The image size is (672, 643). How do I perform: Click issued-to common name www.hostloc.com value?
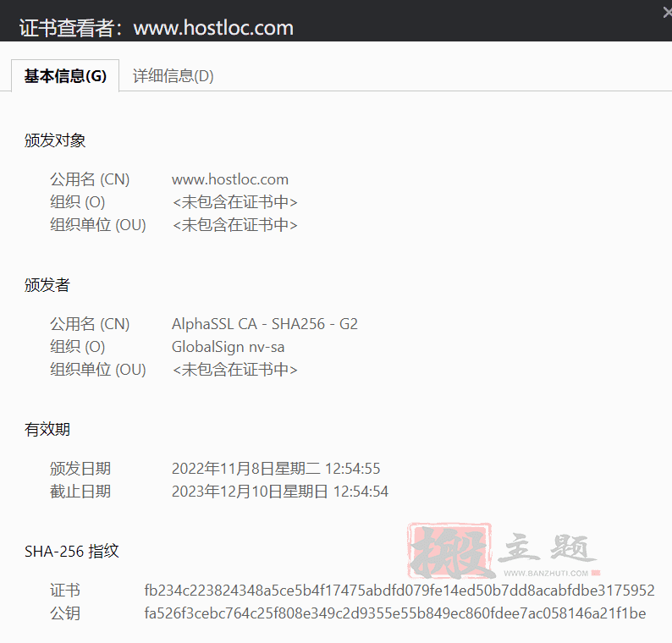coord(229,179)
